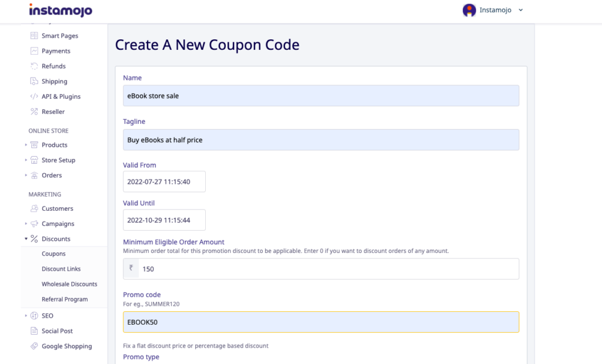
Task: Open the Coupons submenu item
Action: tap(53, 254)
